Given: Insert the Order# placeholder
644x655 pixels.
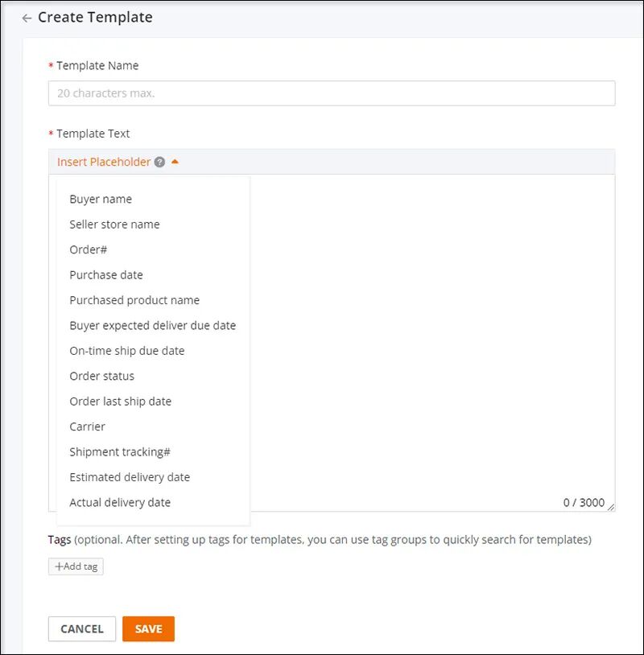Looking at the screenshot, I should click(x=89, y=249).
